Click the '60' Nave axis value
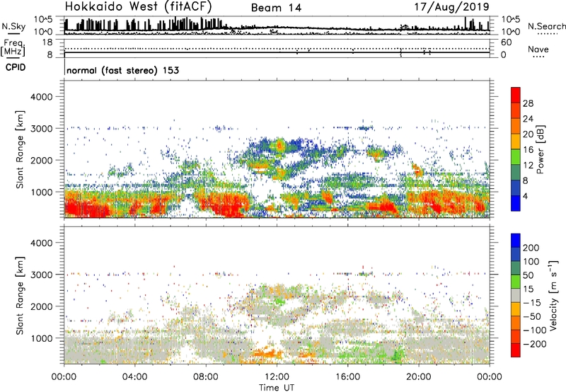The image size is (566, 392). click(x=506, y=42)
